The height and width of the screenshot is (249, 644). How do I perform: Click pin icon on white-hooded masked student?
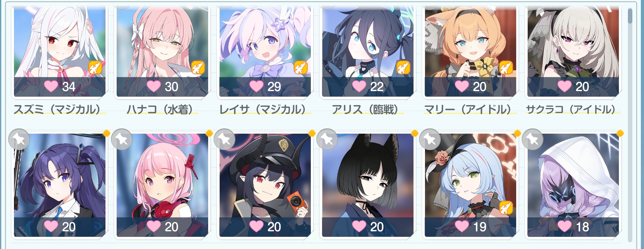(533, 139)
